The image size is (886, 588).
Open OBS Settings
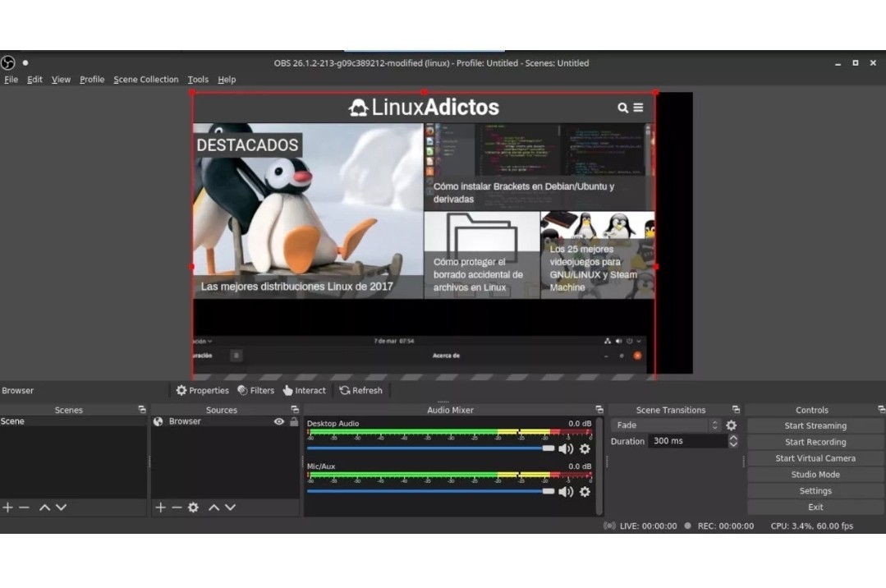(x=815, y=491)
